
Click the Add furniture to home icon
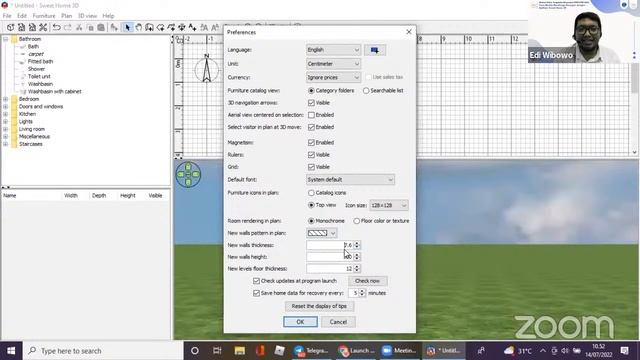pyautogui.click(x=114, y=27)
